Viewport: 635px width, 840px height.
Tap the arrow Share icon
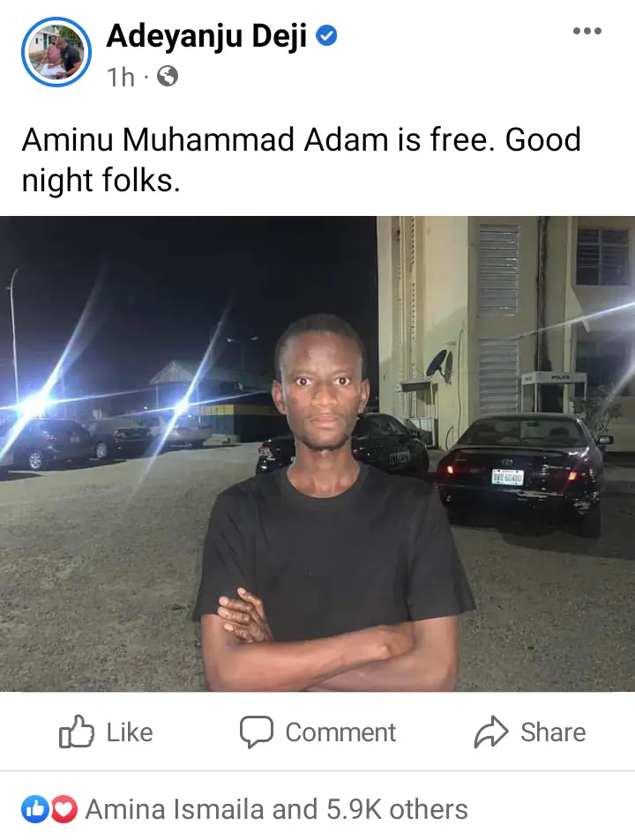pos(491,732)
